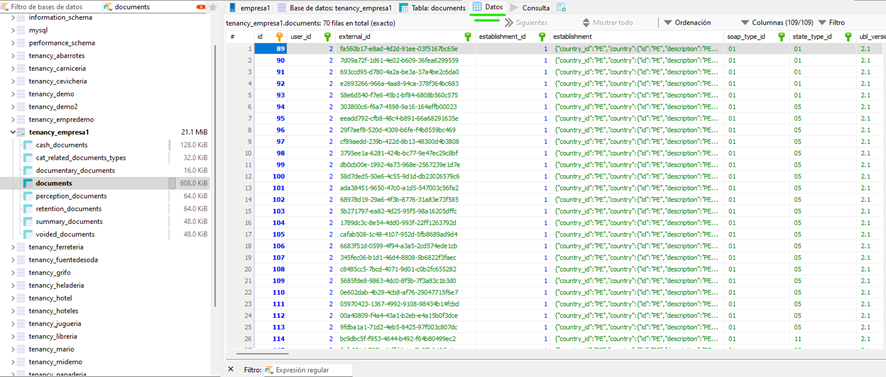Open the Ordenación dropdown
Screen dimensions: 886x377
click(688, 23)
